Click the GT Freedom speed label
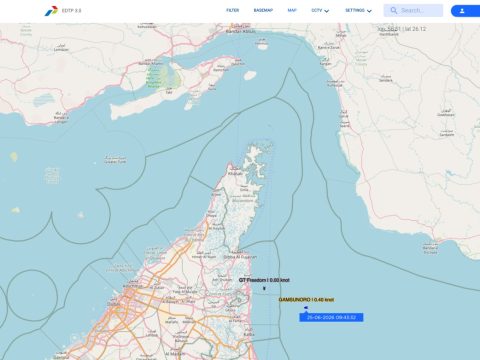The height and width of the screenshot is (360, 480). (264, 280)
